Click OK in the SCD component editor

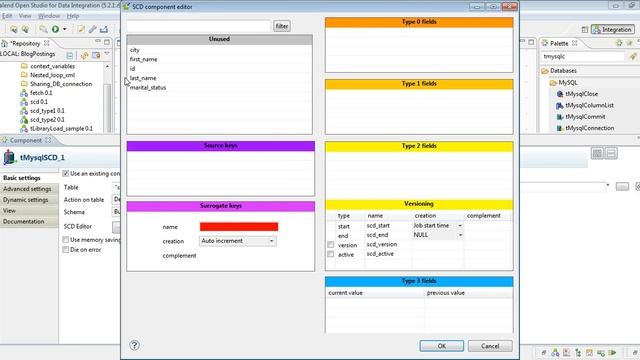tap(442, 346)
